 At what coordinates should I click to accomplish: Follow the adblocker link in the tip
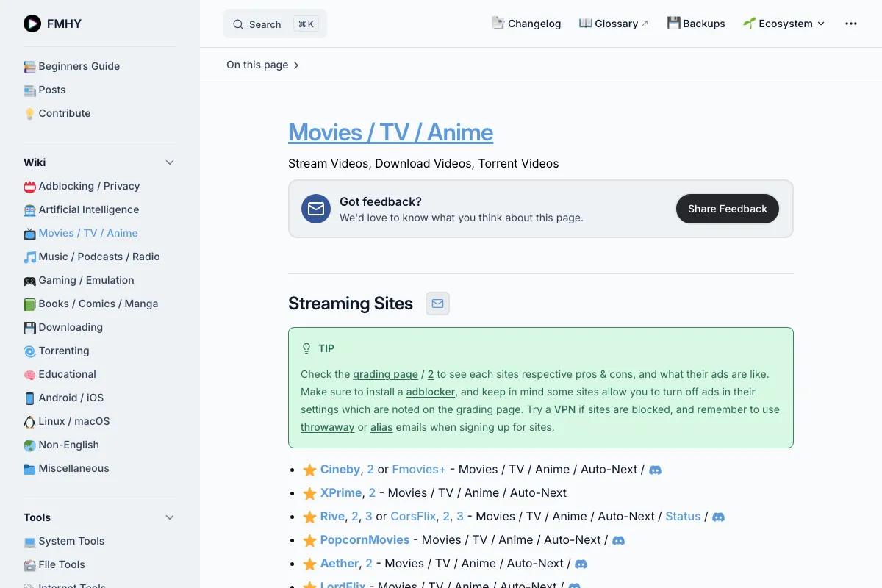tap(431, 392)
